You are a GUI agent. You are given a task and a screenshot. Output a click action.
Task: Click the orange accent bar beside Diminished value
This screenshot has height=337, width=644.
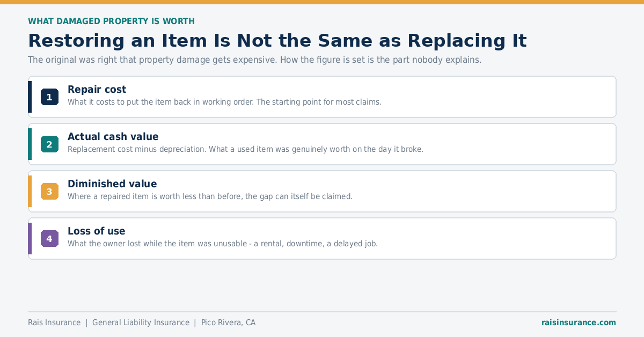pyautogui.click(x=30, y=192)
